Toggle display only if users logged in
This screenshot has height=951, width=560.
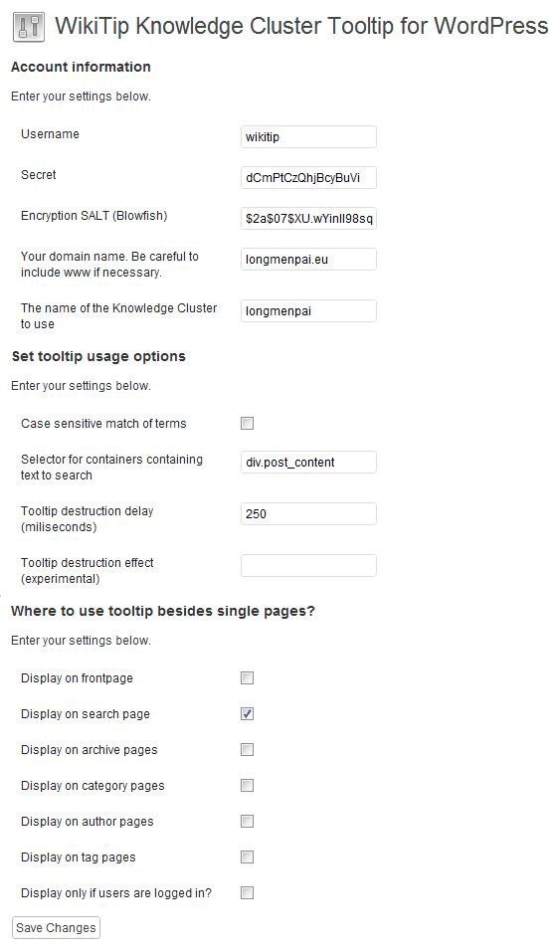(x=247, y=892)
